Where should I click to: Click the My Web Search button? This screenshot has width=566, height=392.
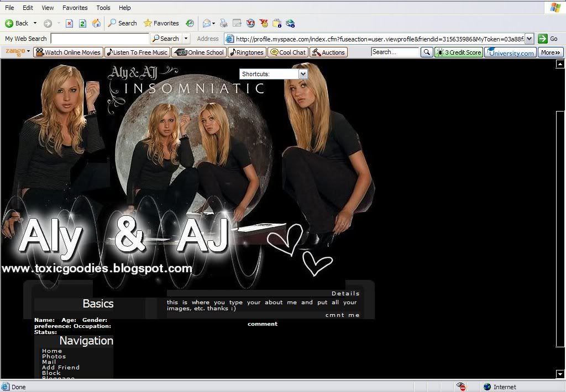pos(166,39)
